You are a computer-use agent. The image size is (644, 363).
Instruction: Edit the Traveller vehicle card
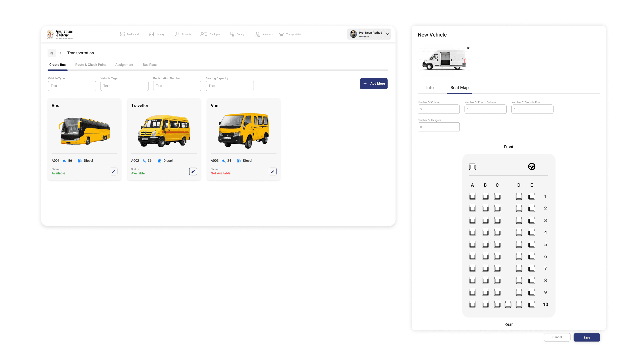pyautogui.click(x=193, y=171)
